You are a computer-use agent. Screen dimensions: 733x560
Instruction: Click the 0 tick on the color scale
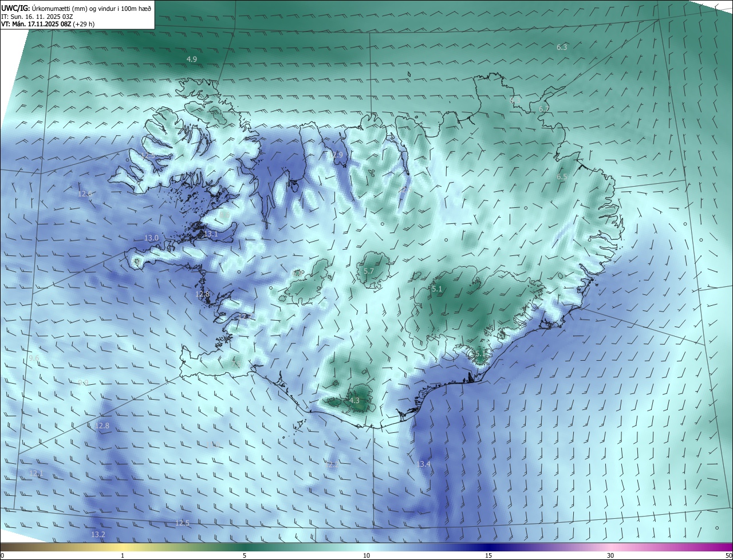[2, 555]
